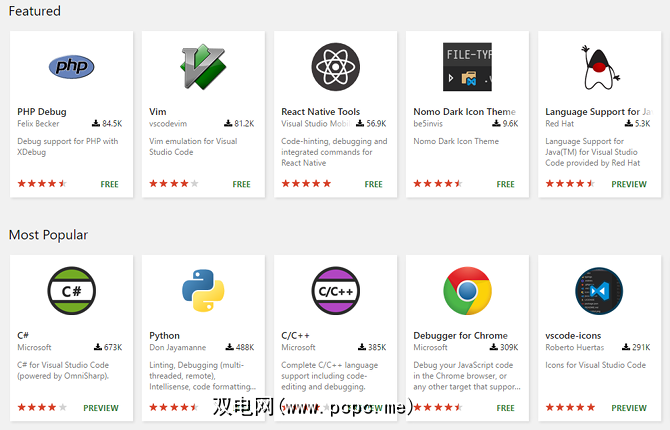Click the React Native Tools atom icon
Image resolution: width=670 pixels, height=430 pixels.
click(335, 67)
